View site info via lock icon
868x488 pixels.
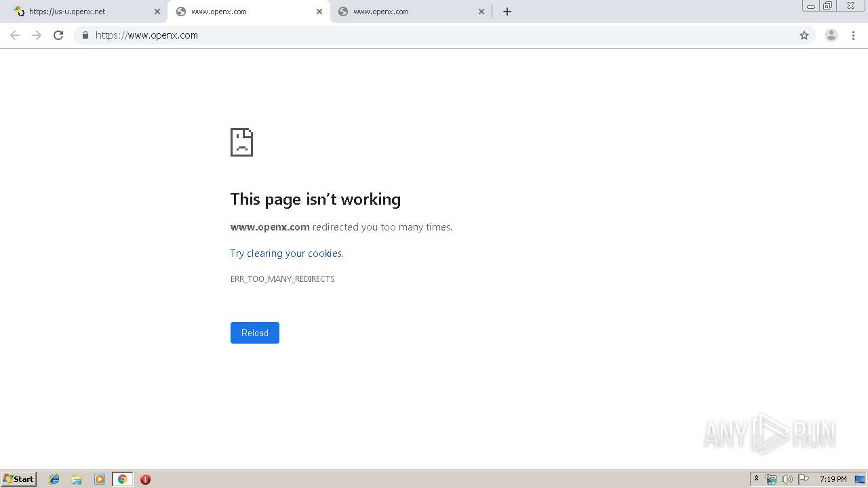coord(85,35)
